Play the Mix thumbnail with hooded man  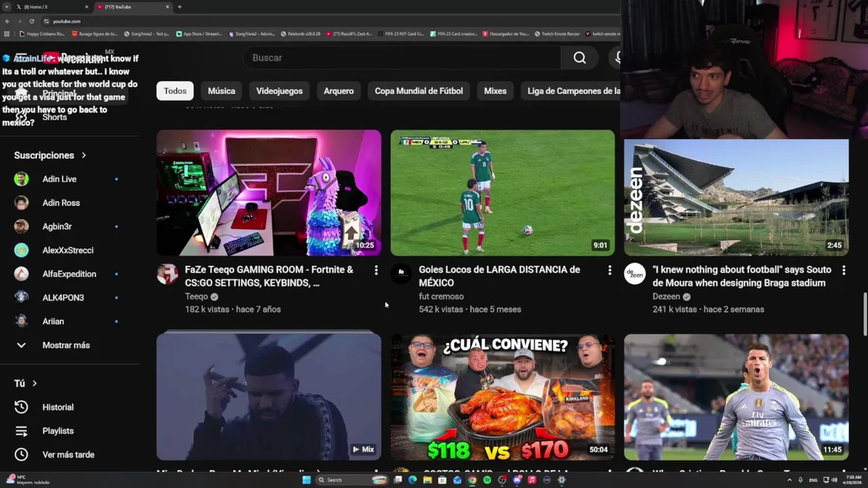click(x=269, y=397)
